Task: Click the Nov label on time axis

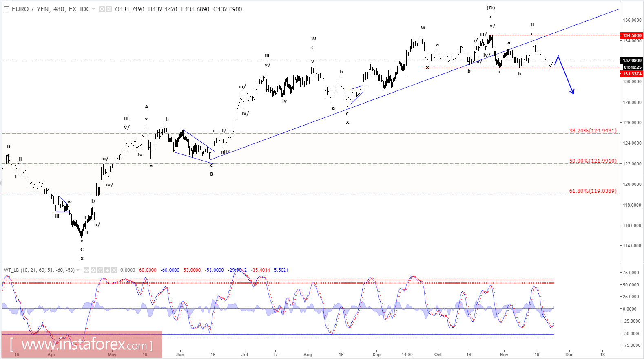Action: coord(504,355)
